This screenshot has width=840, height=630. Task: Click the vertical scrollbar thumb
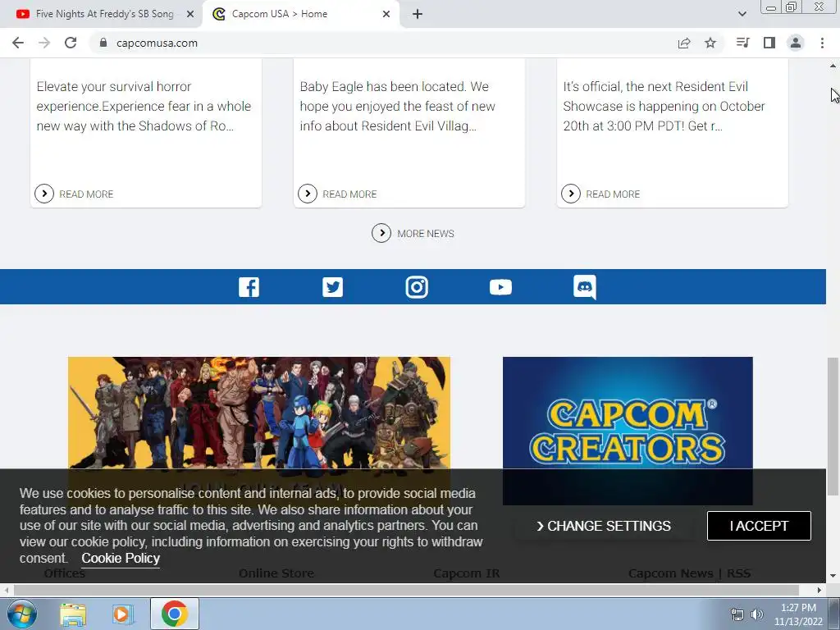833,427
